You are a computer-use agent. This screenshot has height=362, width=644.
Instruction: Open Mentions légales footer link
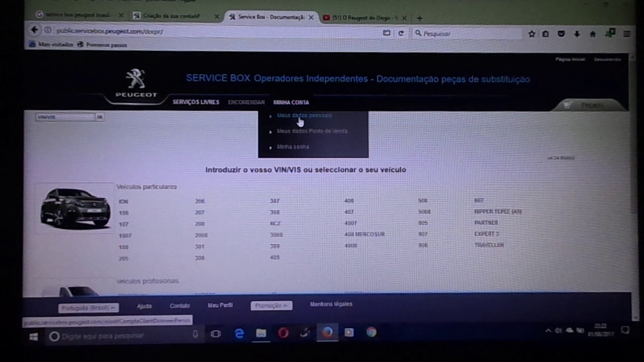coord(331,304)
